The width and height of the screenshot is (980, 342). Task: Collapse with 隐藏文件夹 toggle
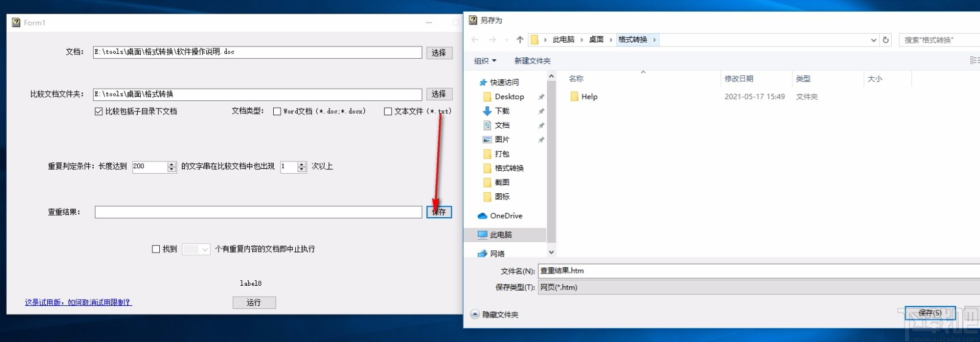coord(495,314)
